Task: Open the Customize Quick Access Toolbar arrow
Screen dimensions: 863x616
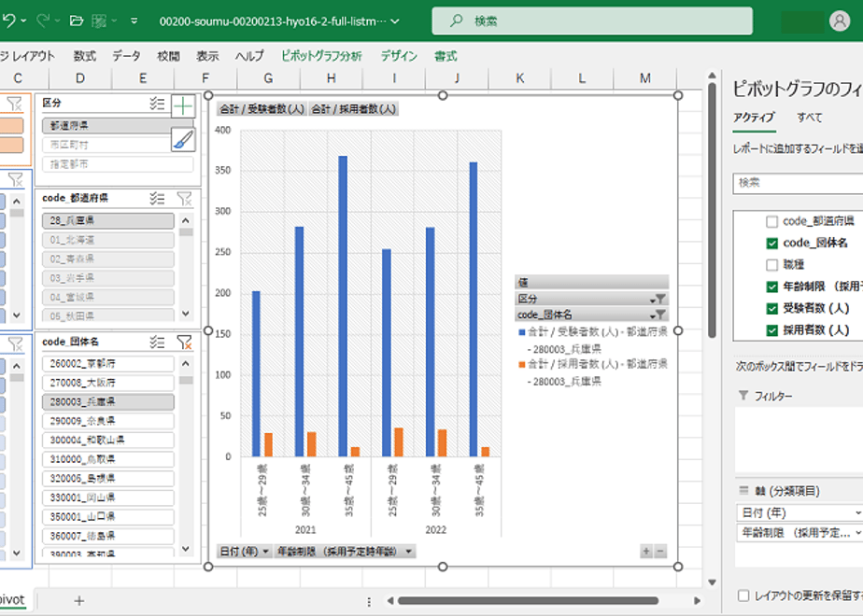Action: 134,21
